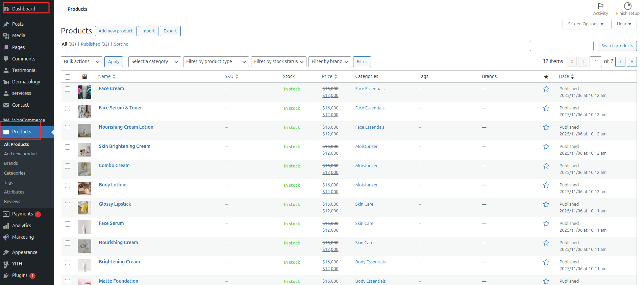Star the Face Cream product as featured

pyautogui.click(x=546, y=89)
